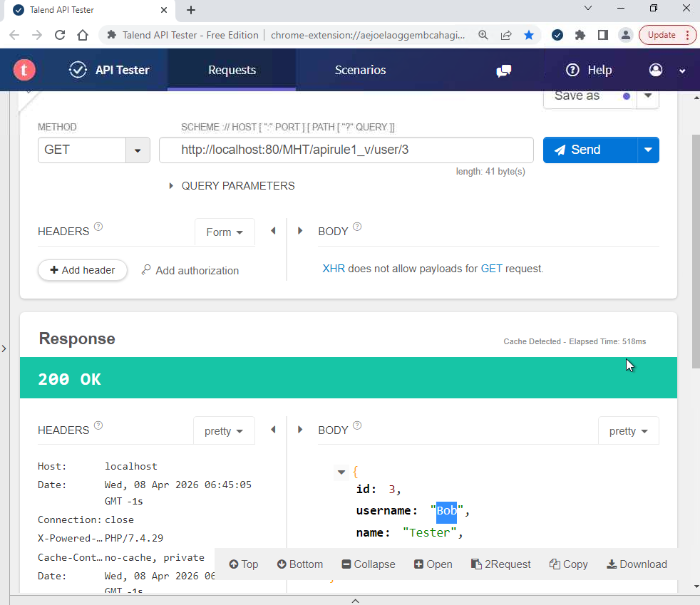The image size is (700, 605).
Task: Open the browser side panel icon
Action: (602, 35)
